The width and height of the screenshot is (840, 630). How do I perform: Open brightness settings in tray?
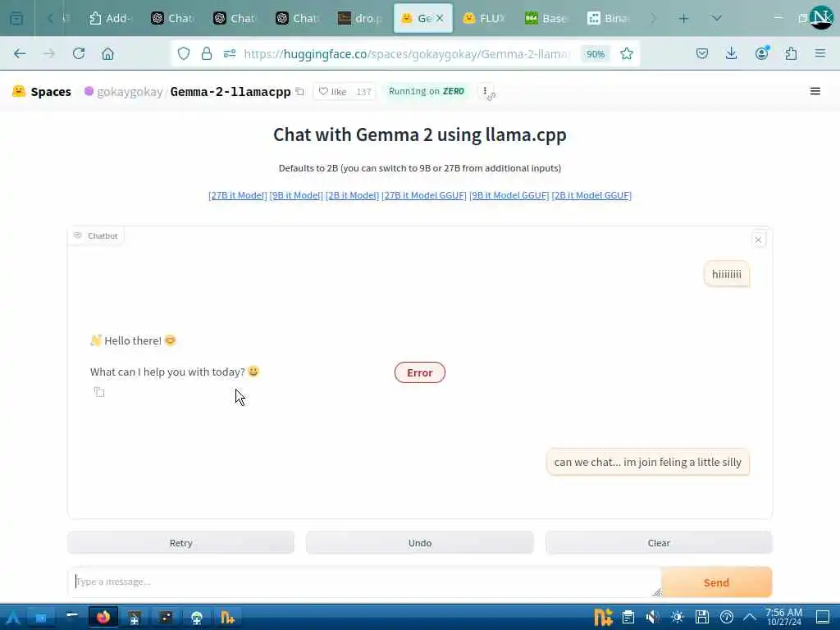point(677,618)
